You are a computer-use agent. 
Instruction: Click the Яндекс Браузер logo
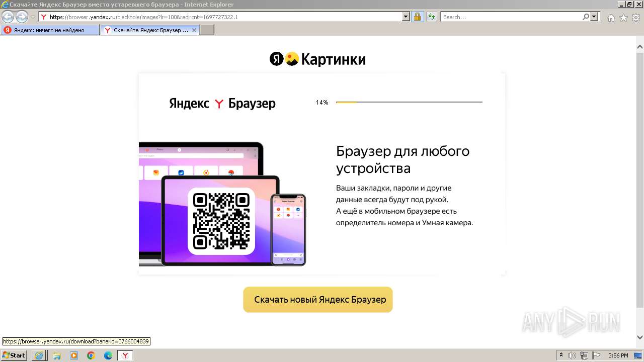point(222,104)
